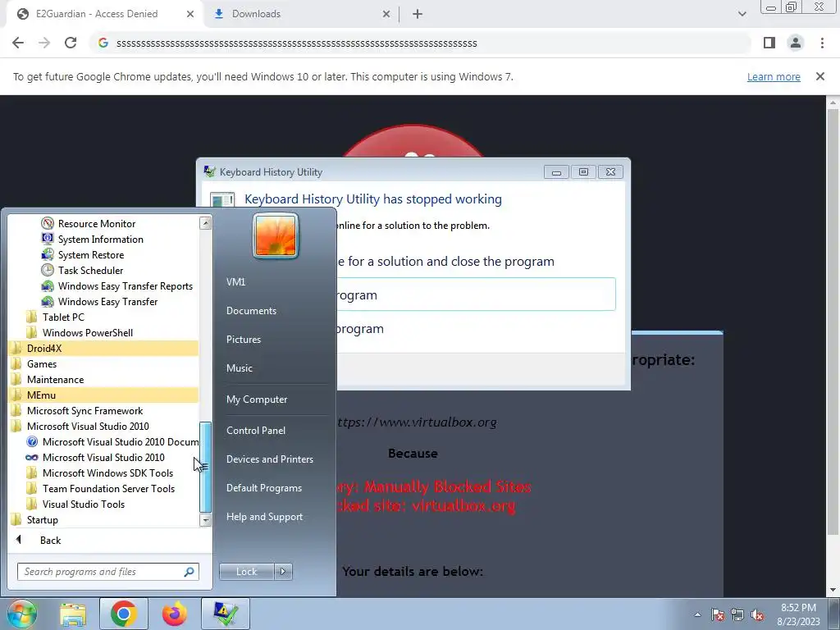Dismiss the Chrome update notification bar
Screen dimensions: 840x630
(x=820, y=76)
